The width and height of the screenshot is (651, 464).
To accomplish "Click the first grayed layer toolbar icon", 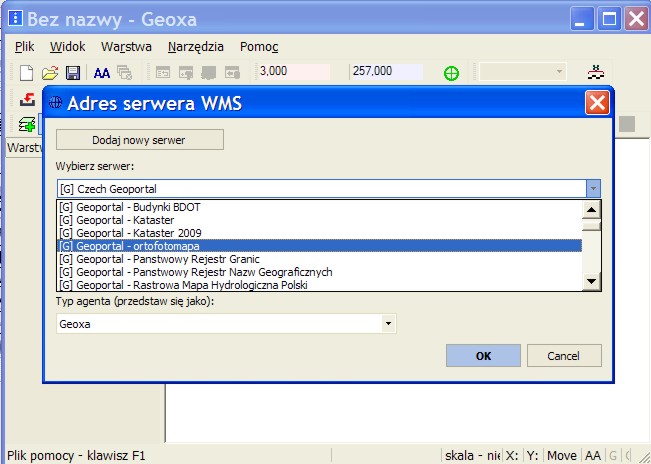I will [x=163, y=73].
